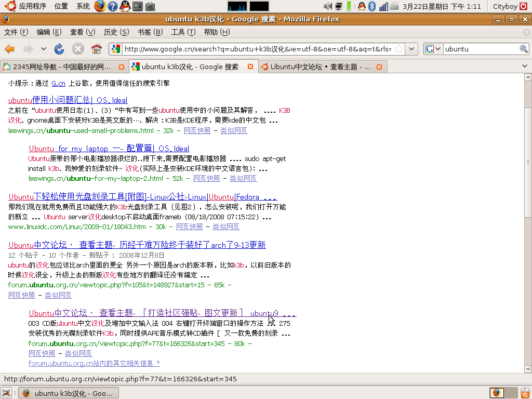
Task: Click in the URL address field
Action: (x=258, y=49)
